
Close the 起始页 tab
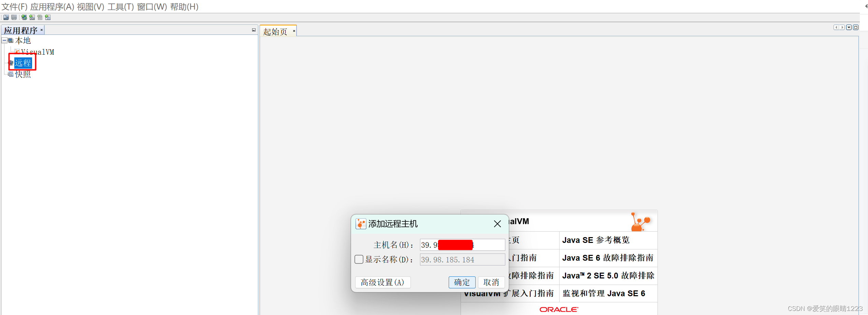point(294,31)
